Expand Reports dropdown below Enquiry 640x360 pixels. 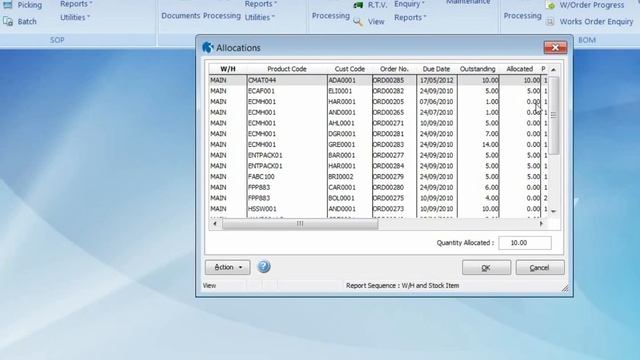(x=410, y=18)
